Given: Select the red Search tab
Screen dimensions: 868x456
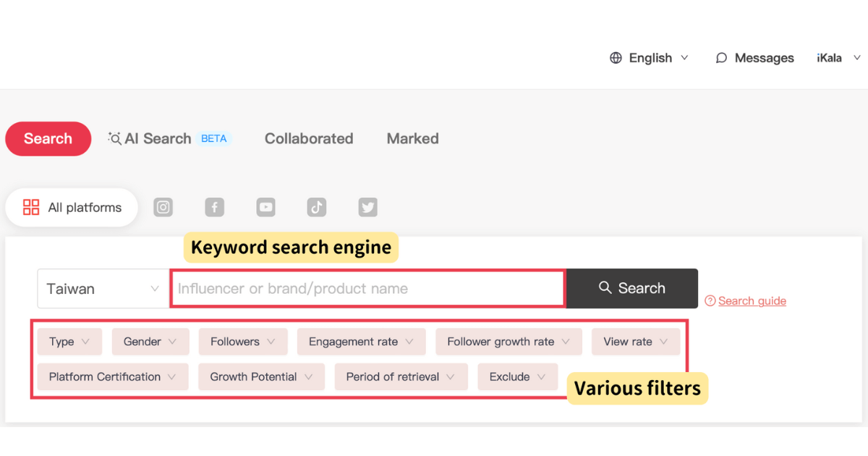Looking at the screenshot, I should (48, 138).
